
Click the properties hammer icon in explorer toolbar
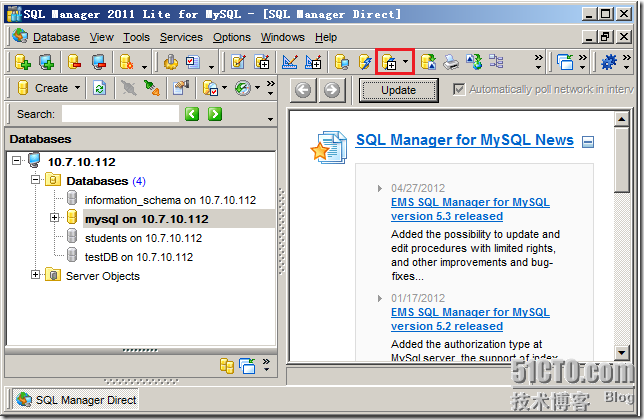tap(181, 88)
